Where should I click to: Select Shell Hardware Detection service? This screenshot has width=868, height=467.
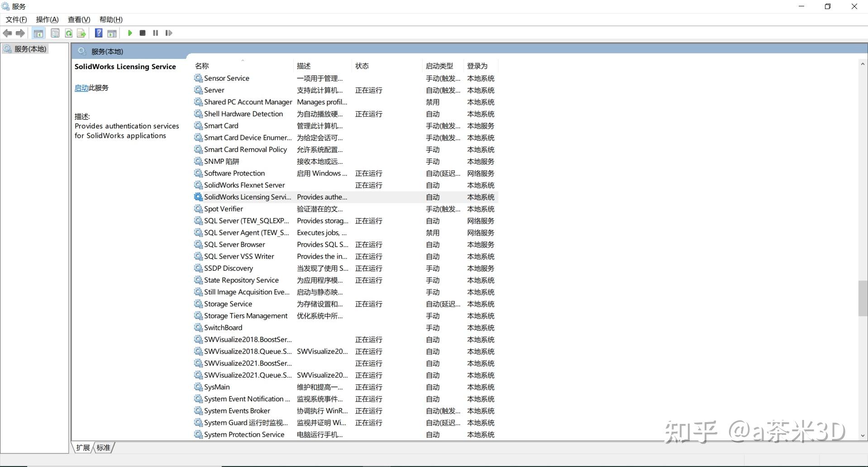tap(346, 114)
